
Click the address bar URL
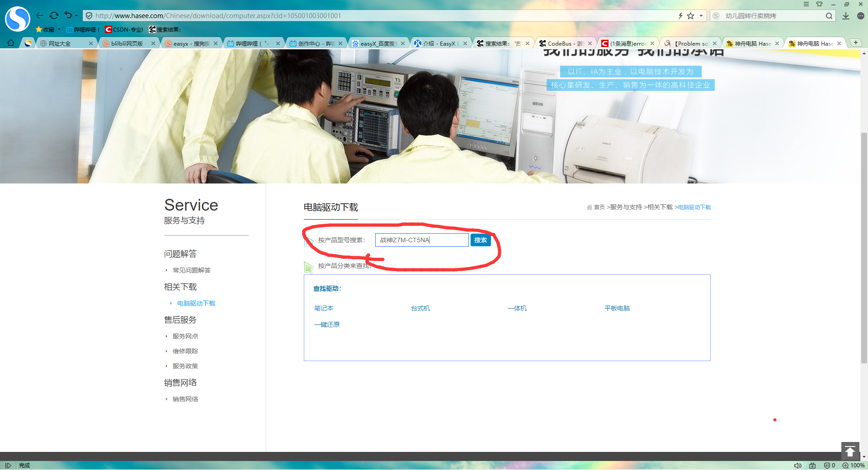[x=218, y=16]
